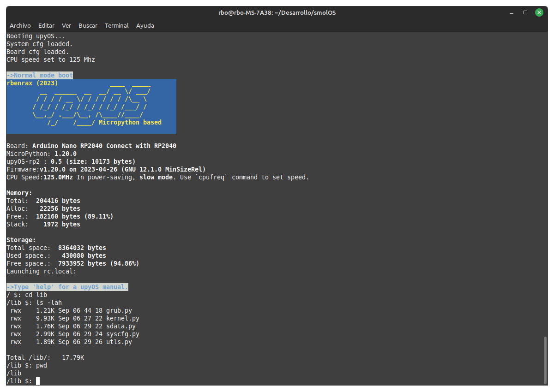Click the blinking cursor at the prompt

coord(38,381)
